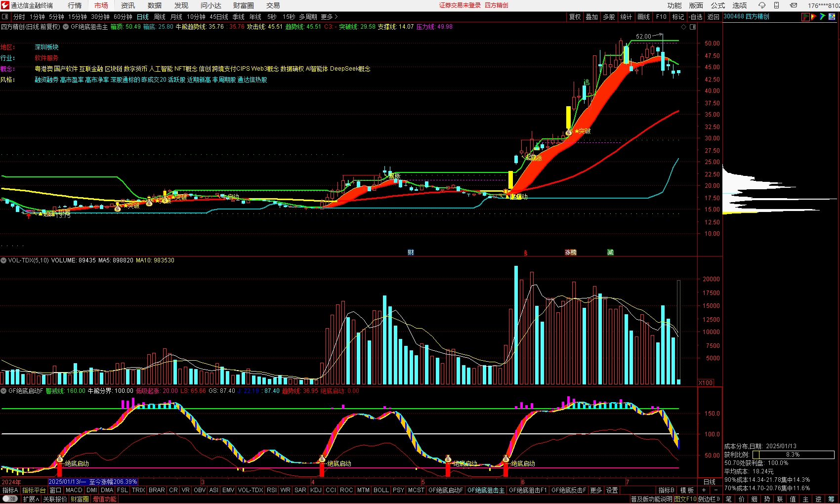
Task: Click the F10 company info button
Action: click(x=661, y=17)
